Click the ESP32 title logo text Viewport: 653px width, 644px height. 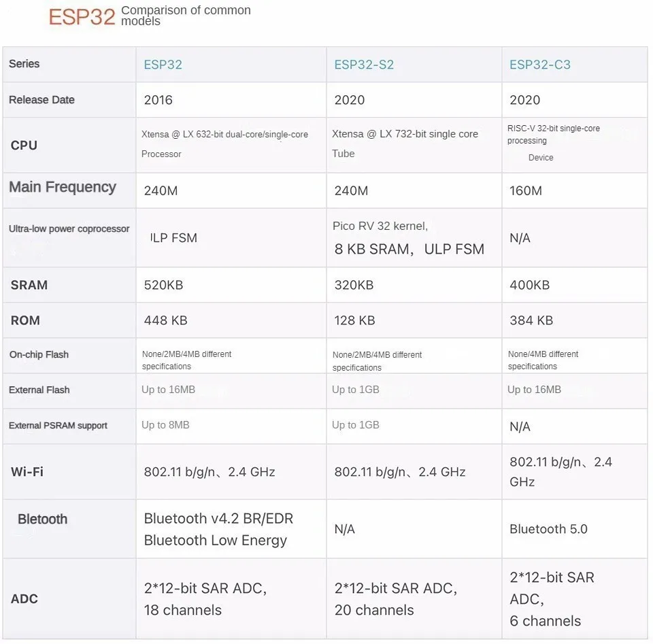click(82, 17)
